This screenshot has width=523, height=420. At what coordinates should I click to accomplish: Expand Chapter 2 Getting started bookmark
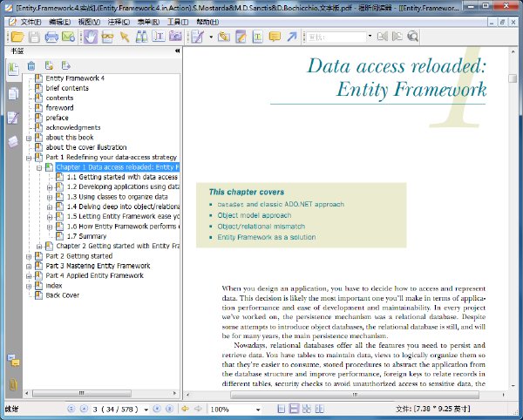point(39,247)
